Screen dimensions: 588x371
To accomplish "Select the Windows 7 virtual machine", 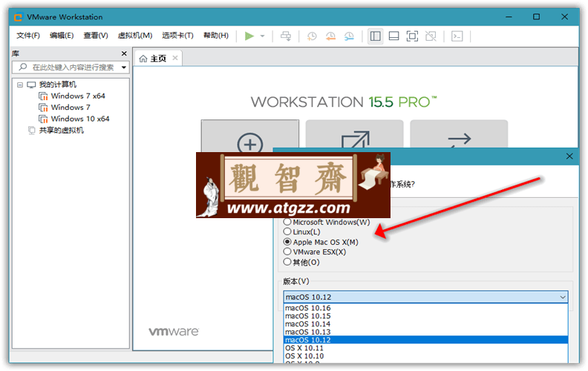I will [x=71, y=107].
